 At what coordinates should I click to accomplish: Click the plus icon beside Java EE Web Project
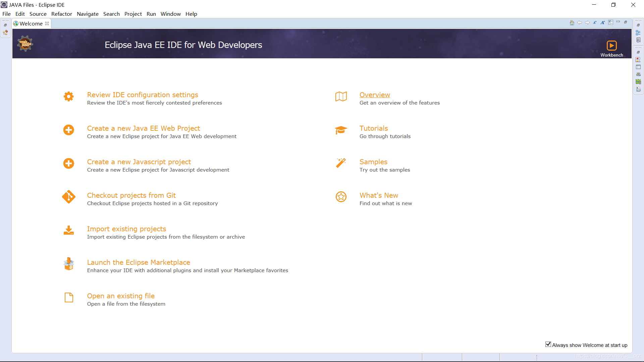(x=69, y=130)
